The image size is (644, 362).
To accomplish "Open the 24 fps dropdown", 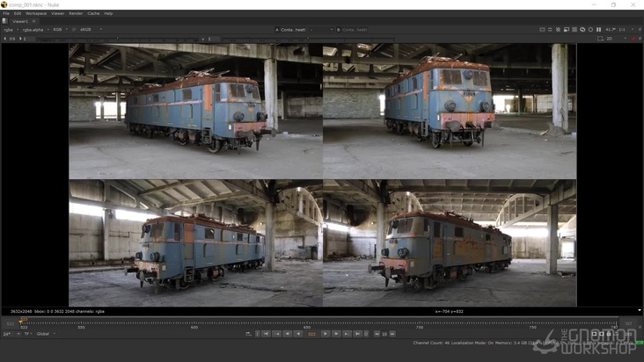I will click(x=11, y=334).
